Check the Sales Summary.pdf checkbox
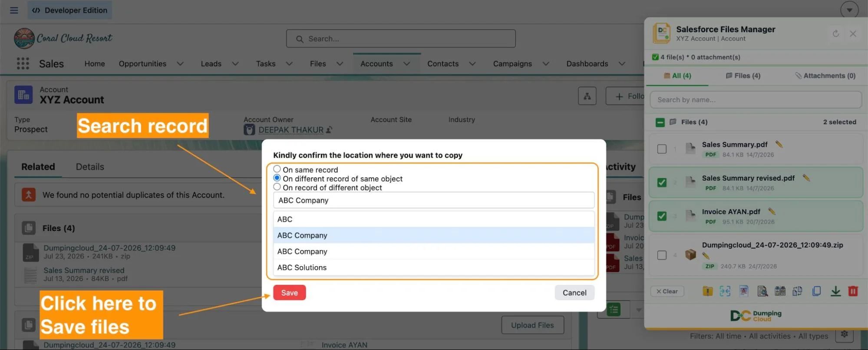 [662, 149]
